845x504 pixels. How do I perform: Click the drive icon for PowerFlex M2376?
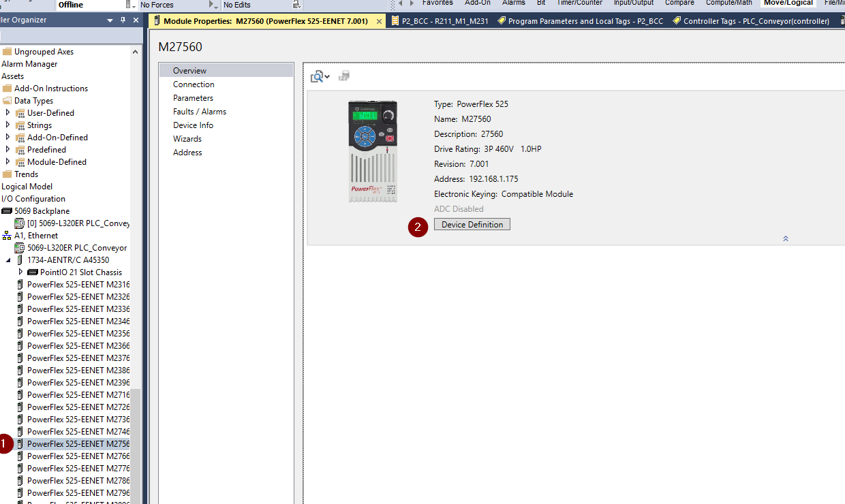(20, 358)
